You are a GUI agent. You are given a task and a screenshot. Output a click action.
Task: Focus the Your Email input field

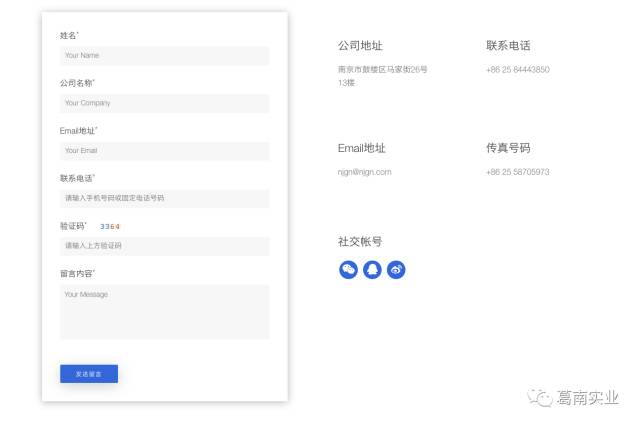164,151
